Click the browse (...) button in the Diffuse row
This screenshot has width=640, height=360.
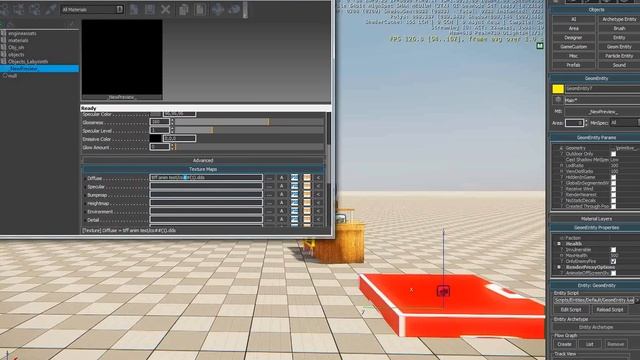[269, 178]
